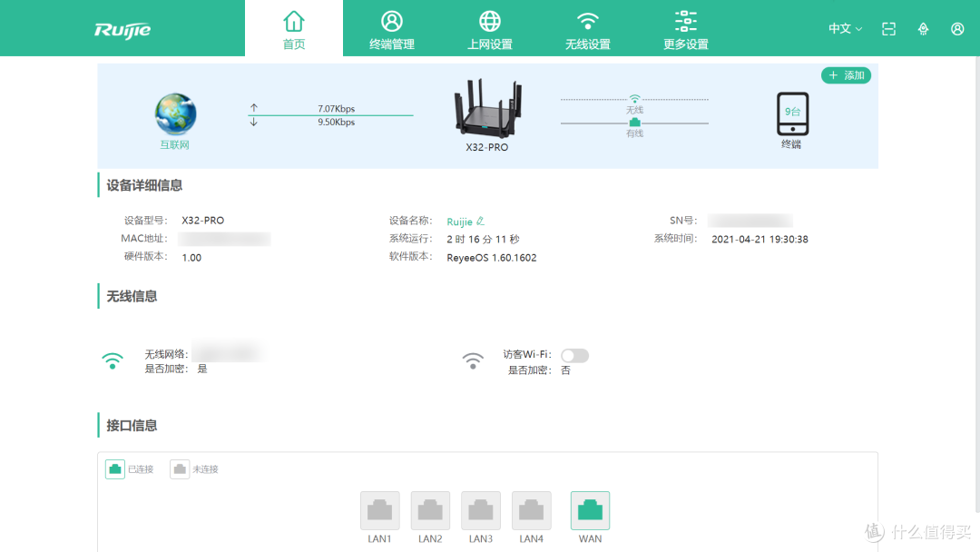The height and width of the screenshot is (552, 980).
Task: Click the wireless network Wi-Fi signal icon
Action: pos(112,360)
